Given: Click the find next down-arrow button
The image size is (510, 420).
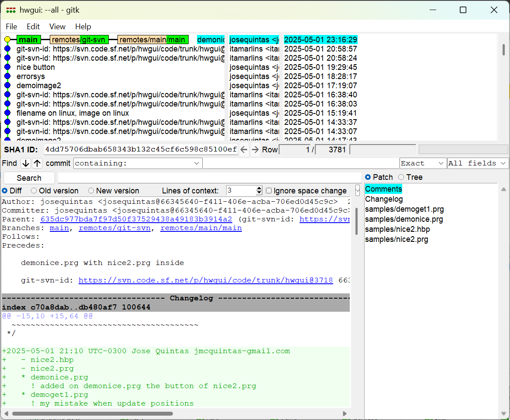Looking at the screenshot, I should 26,163.
